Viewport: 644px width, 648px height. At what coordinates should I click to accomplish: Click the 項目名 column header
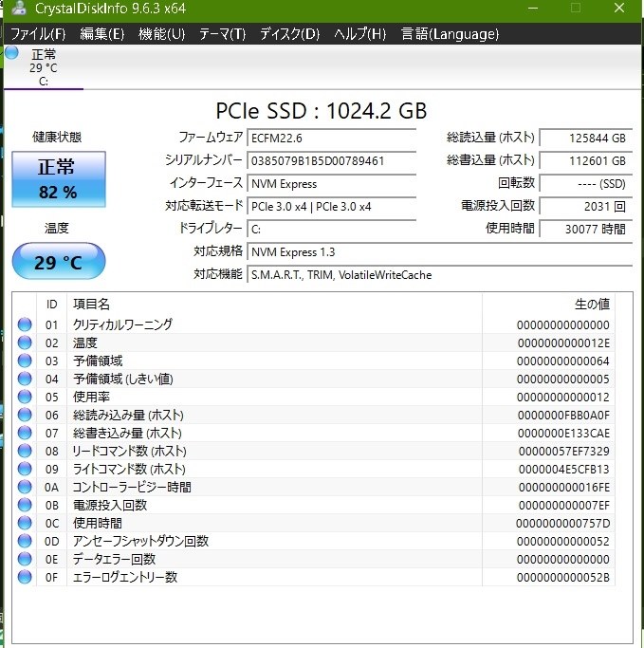coord(274,305)
